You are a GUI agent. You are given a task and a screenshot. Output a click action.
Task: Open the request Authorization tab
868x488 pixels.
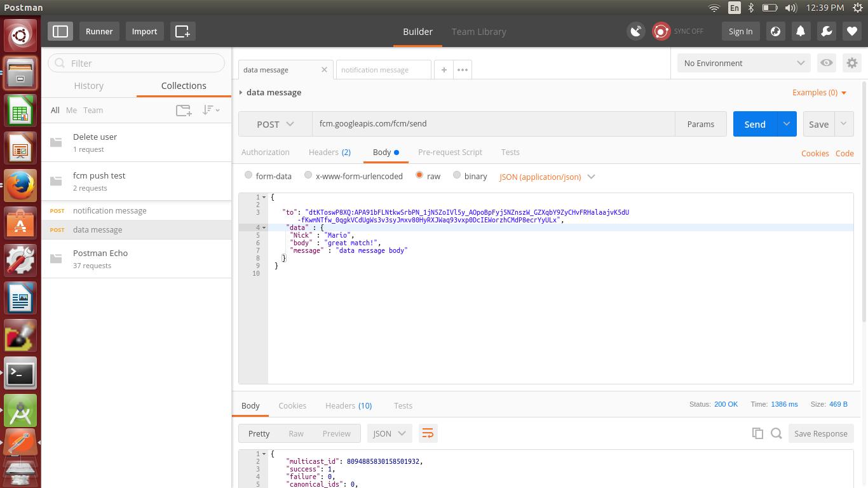[x=266, y=152]
